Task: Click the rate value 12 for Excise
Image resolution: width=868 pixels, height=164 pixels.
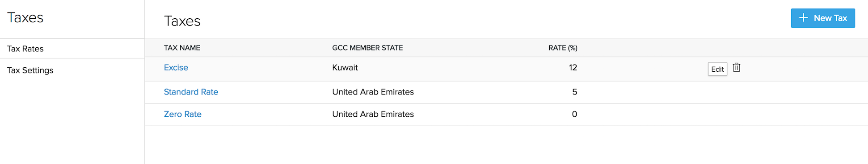Action: [x=573, y=68]
